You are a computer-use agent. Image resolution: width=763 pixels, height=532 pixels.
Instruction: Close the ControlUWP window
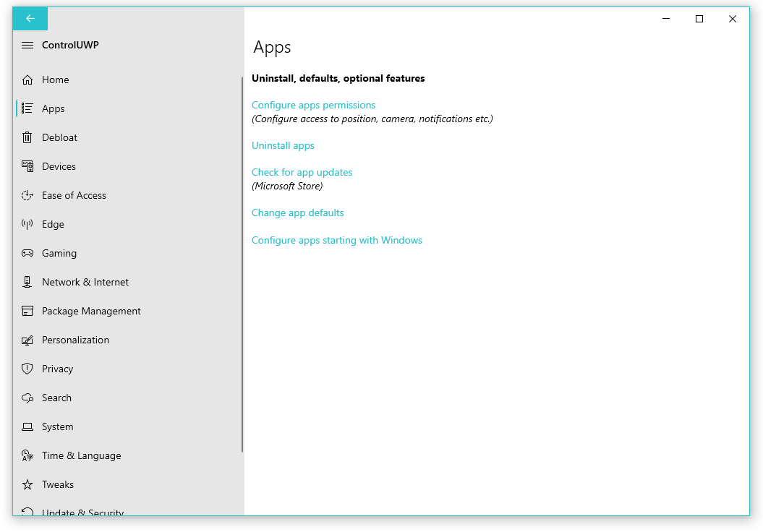pyautogui.click(x=733, y=19)
